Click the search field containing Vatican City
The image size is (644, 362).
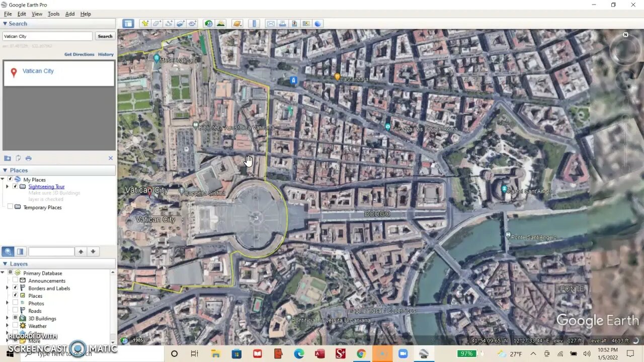click(47, 36)
